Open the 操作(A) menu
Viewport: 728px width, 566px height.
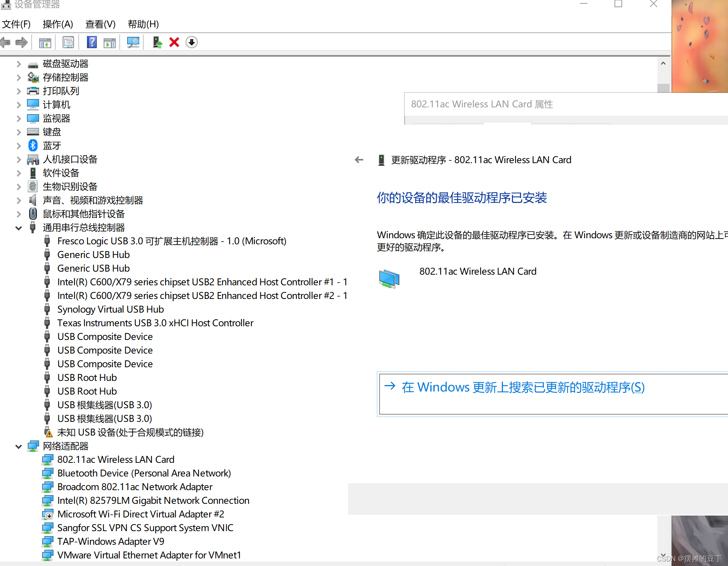58,24
